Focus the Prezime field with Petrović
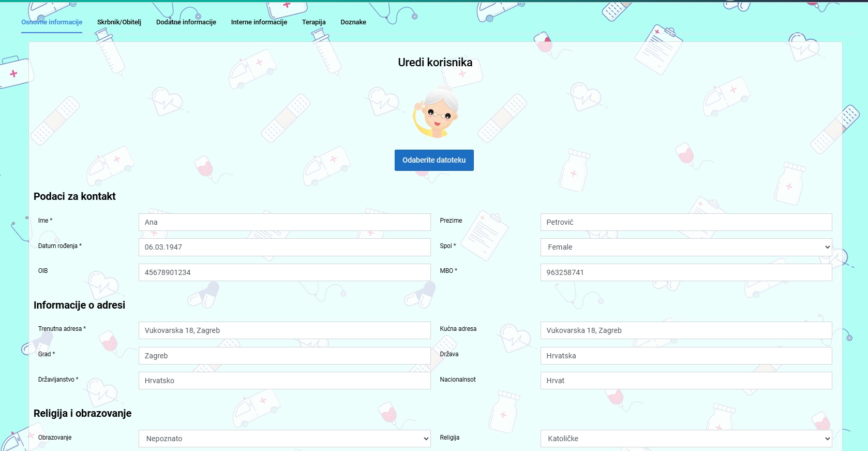868x451 pixels. click(x=686, y=222)
